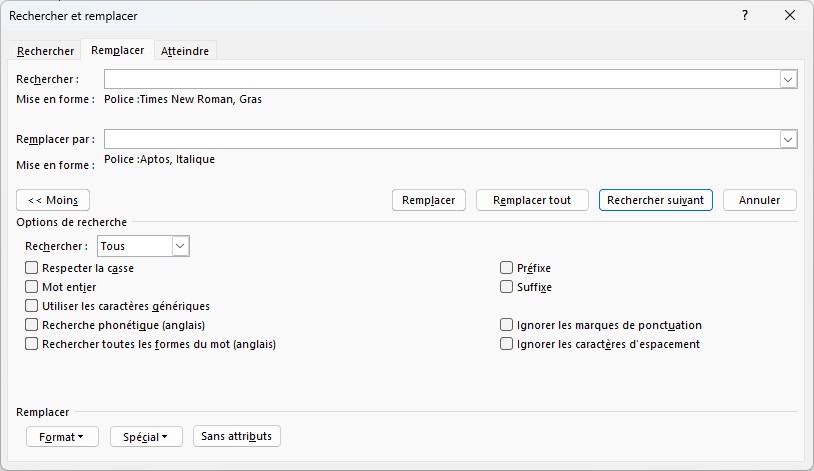The width and height of the screenshot is (814, 471).
Task: Enable Respecter la casse checkbox
Action: tap(32, 268)
